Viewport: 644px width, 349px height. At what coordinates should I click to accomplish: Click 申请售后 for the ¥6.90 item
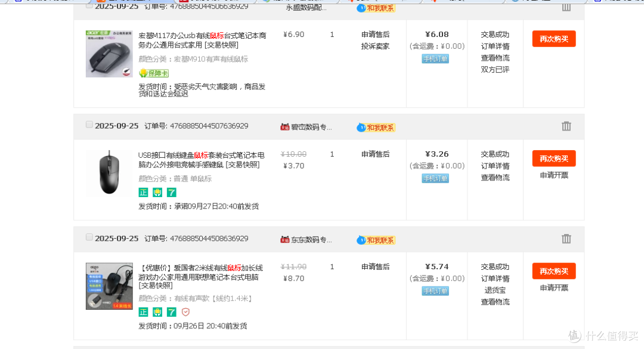[376, 35]
